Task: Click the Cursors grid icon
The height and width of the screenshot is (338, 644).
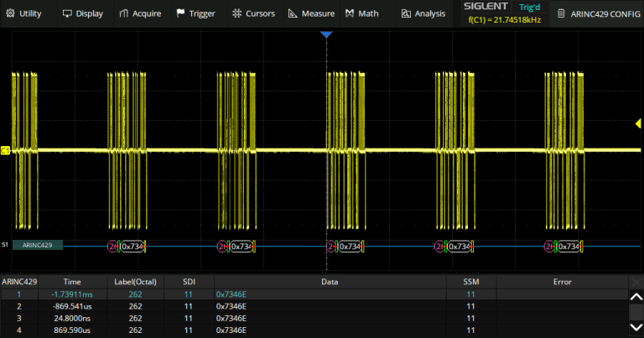Action: 237,13
